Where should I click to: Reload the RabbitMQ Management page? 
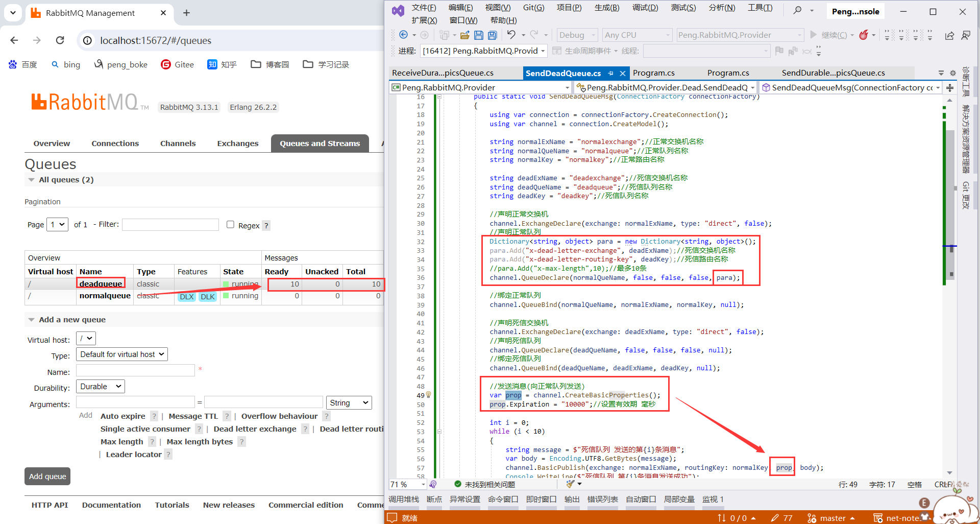tap(60, 40)
